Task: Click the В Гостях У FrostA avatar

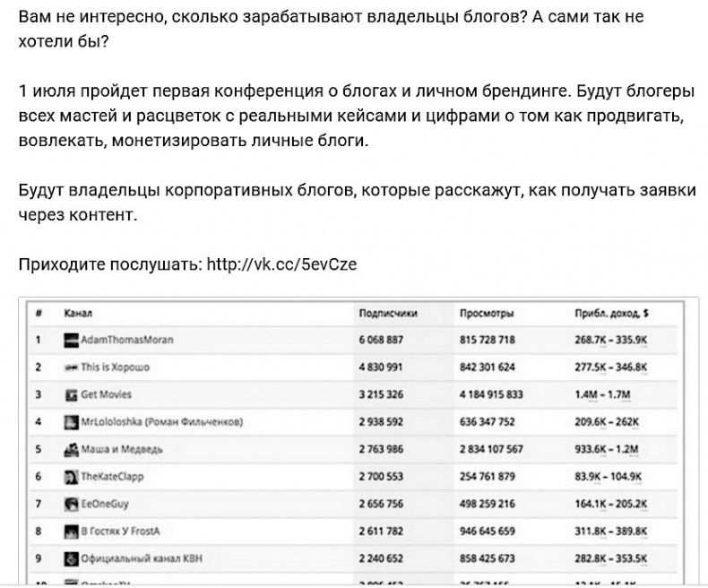Action: coord(72,532)
